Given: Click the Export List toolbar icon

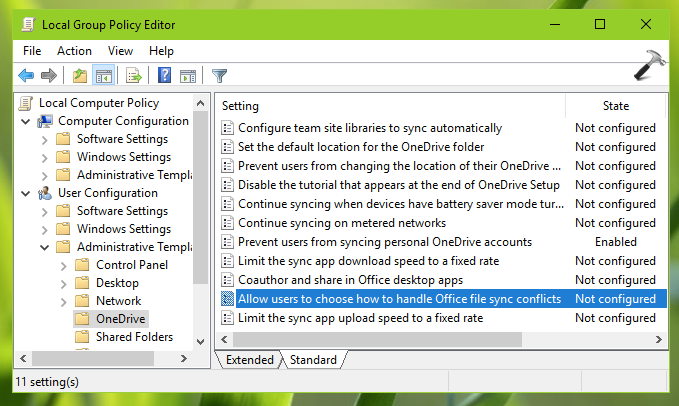Looking at the screenshot, I should [x=133, y=76].
